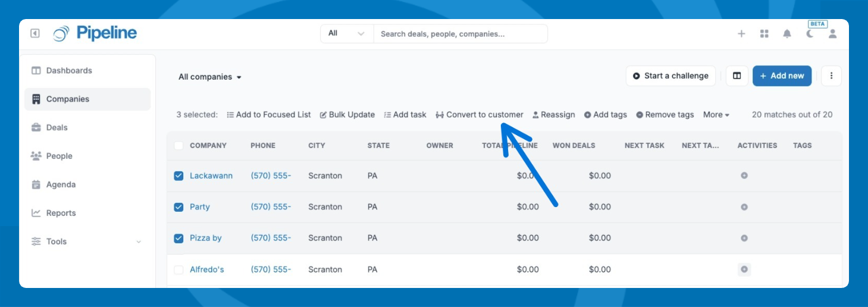Expand the All companies filter dropdown
The height and width of the screenshot is (307, 868).
click(x=210, y=77)
